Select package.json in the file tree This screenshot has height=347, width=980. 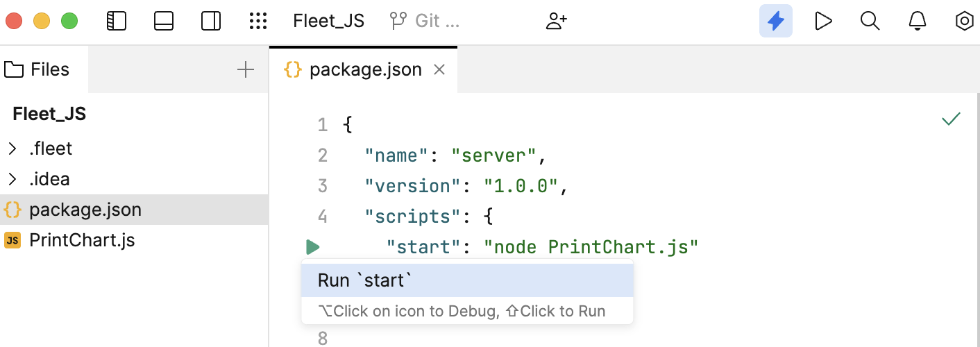[85, 210]
